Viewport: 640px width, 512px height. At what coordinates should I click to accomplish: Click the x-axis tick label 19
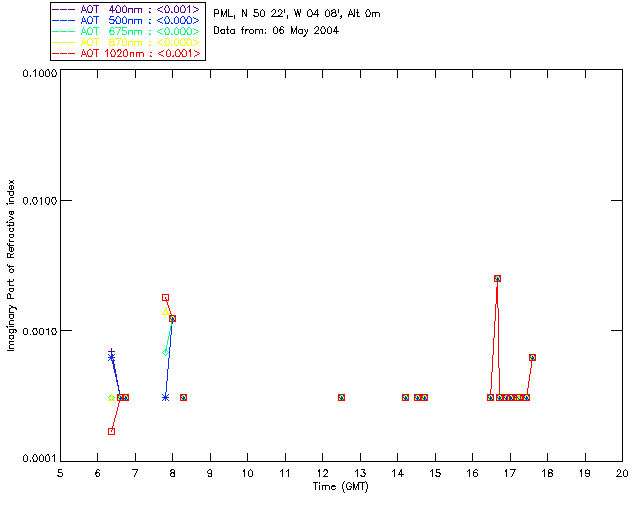(x=585, y=473)
